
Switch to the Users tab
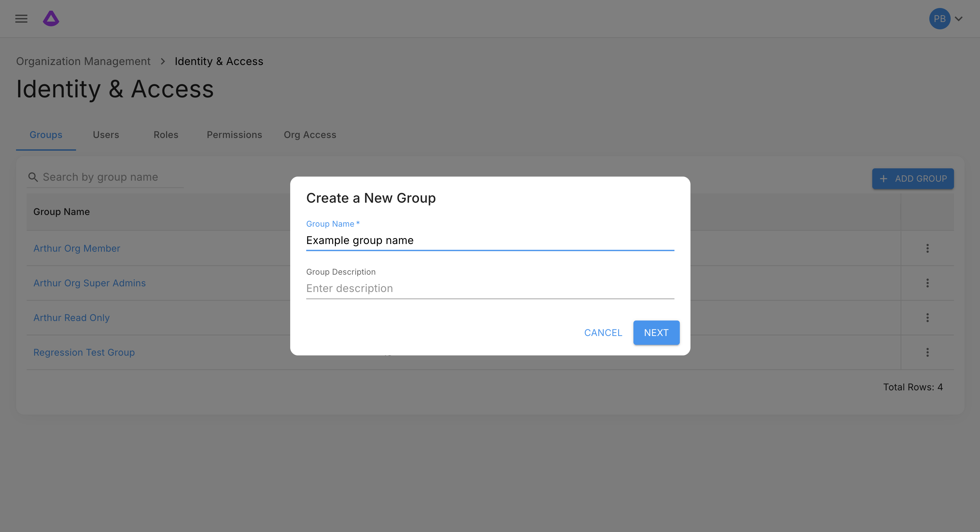106,135
